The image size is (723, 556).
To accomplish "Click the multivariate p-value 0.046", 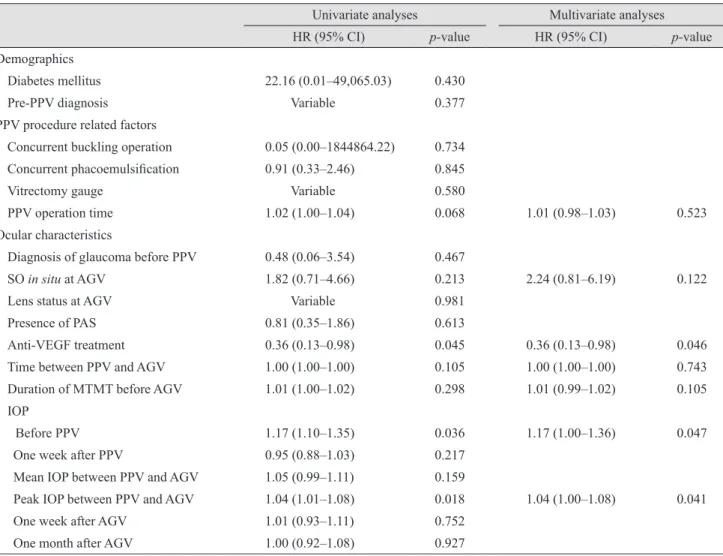I will coord(692,345).
